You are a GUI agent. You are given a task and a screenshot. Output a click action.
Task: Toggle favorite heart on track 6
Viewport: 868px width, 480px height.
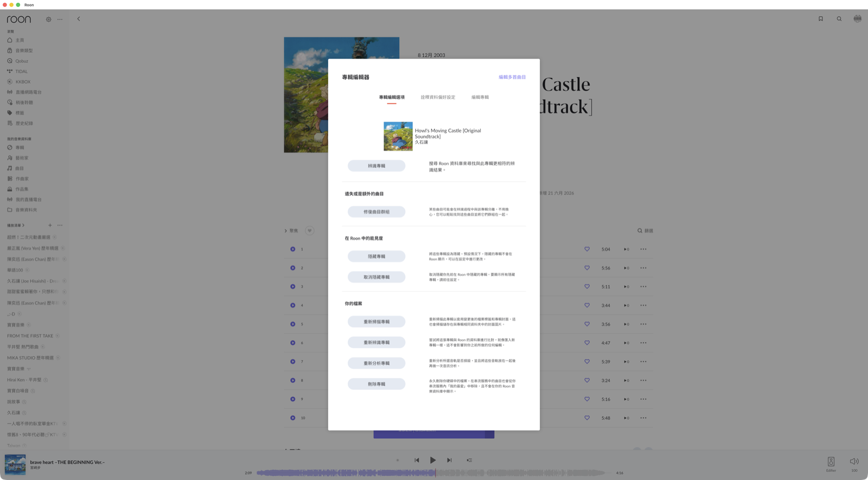[x=587, y=343]
